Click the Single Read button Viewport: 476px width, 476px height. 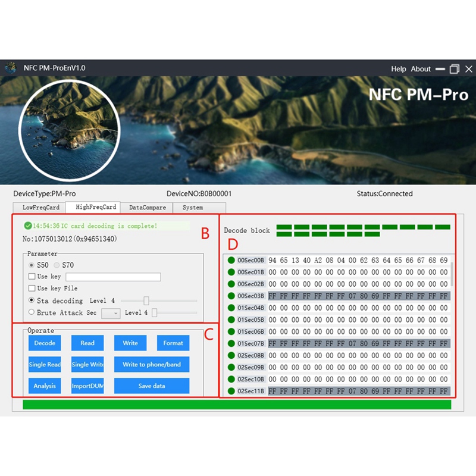45,364
